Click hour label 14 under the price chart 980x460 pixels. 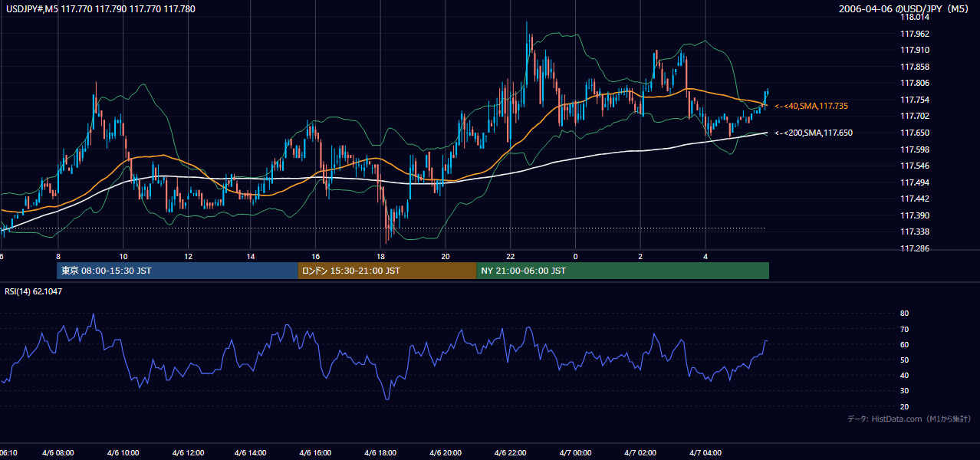[x=252, y=256]
